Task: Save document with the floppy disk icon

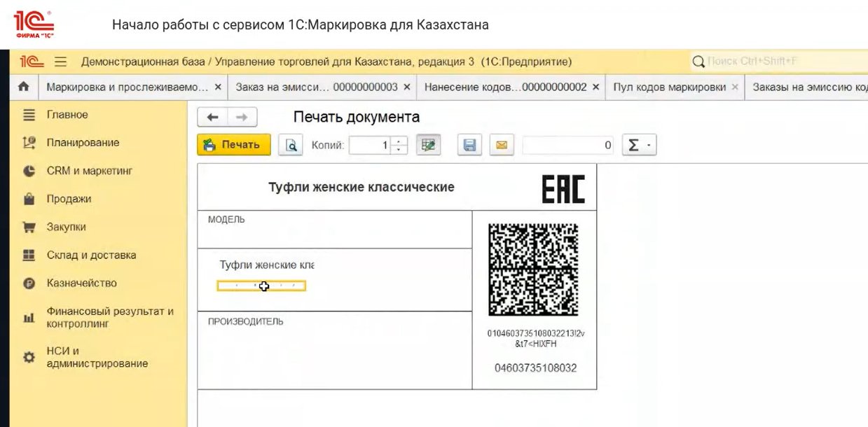Action: click(x=470, y=145)
